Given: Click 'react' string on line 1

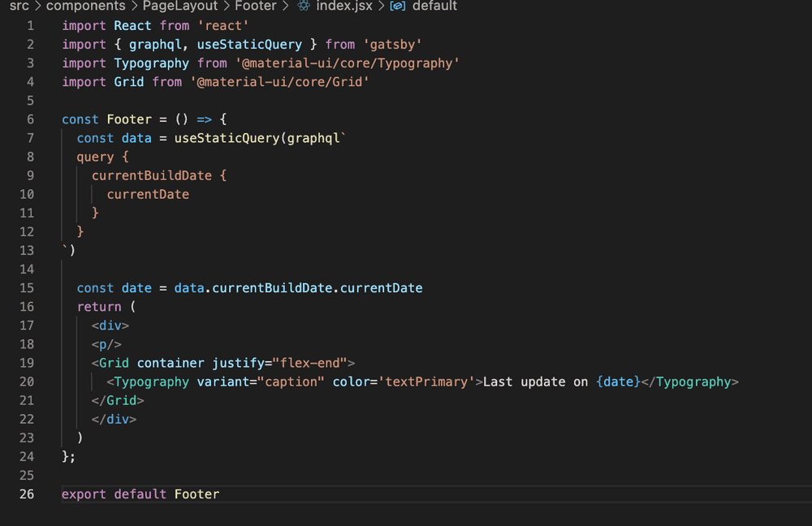Looking at the screenshot, I should [x=223, y=26].
